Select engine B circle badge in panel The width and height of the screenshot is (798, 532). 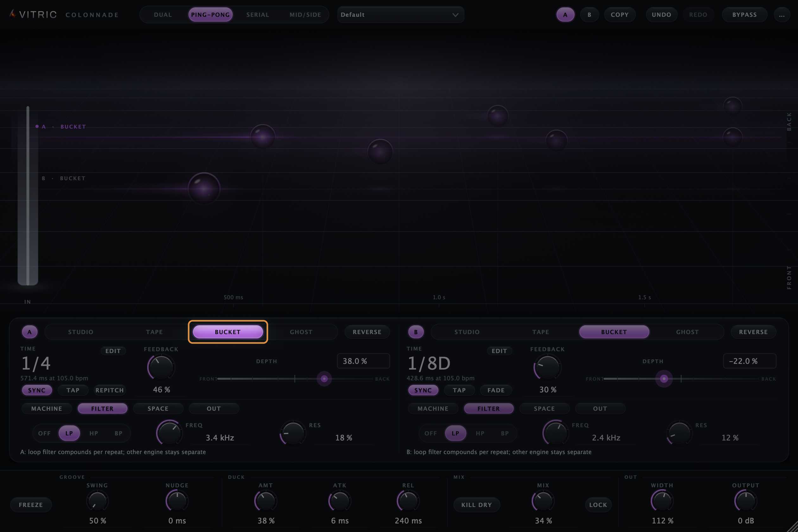point(415,332)
